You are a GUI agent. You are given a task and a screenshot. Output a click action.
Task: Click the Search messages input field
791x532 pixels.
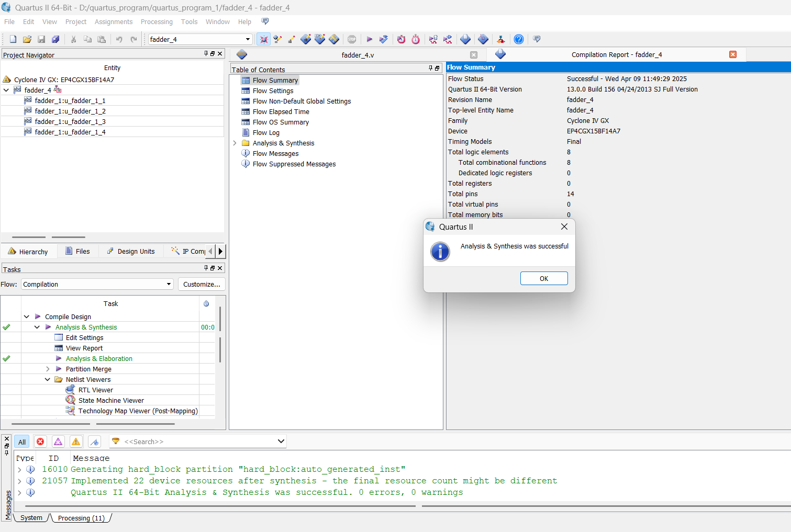(199, 442)
